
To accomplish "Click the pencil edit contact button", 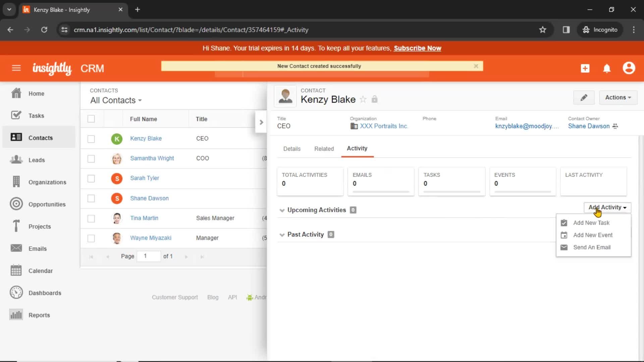I will 584,98.
